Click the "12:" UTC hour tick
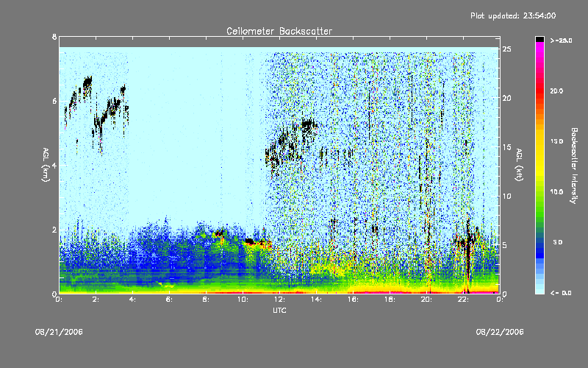Image resolution: width=588 pixels, height=368 pixels. pos(279,300)
